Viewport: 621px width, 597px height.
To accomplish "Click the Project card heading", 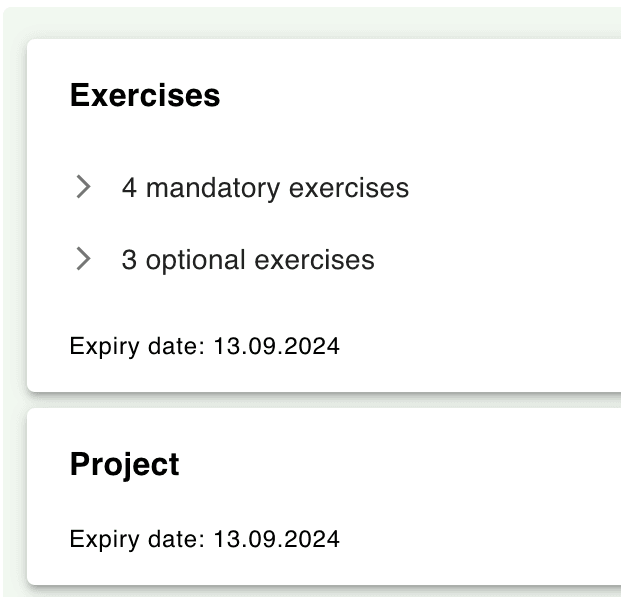I will point(125,465).
